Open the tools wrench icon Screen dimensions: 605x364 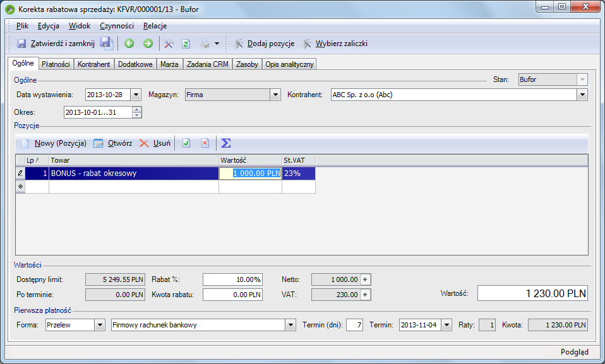pyautogui.click(x=169, y=44)
